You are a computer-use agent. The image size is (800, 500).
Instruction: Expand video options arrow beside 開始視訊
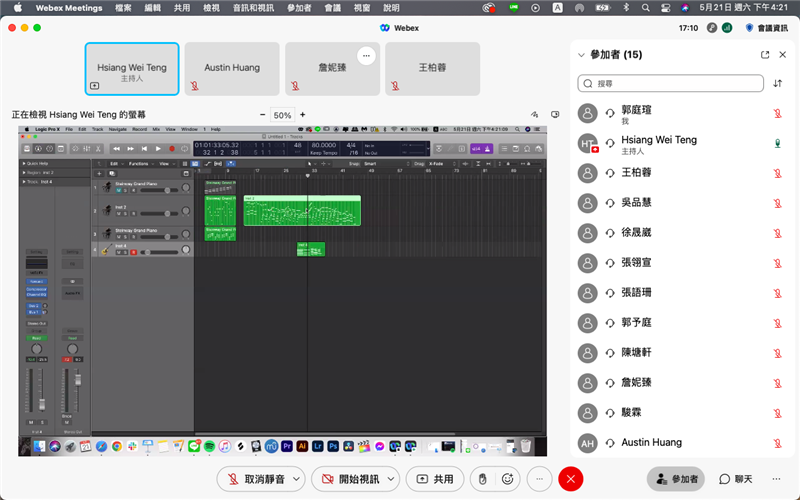(391, 479)
